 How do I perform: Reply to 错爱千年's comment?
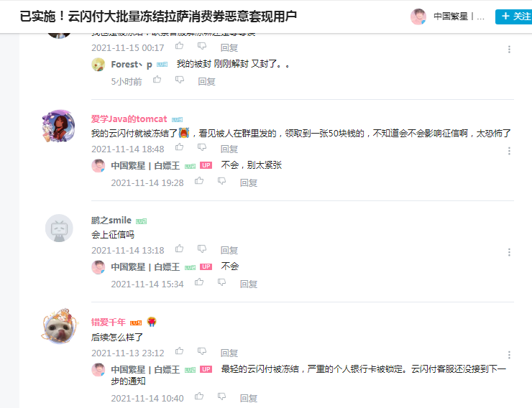(229, 353)
